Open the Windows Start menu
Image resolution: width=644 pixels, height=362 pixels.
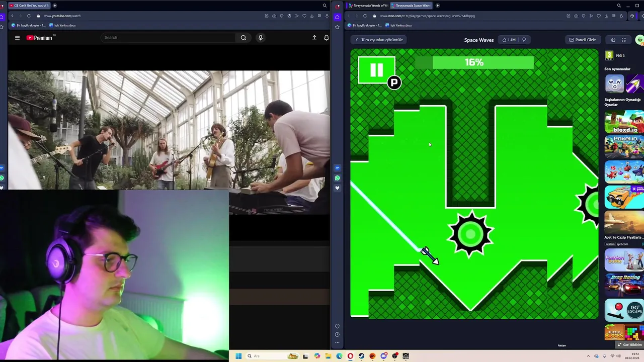tap(238, 356)
